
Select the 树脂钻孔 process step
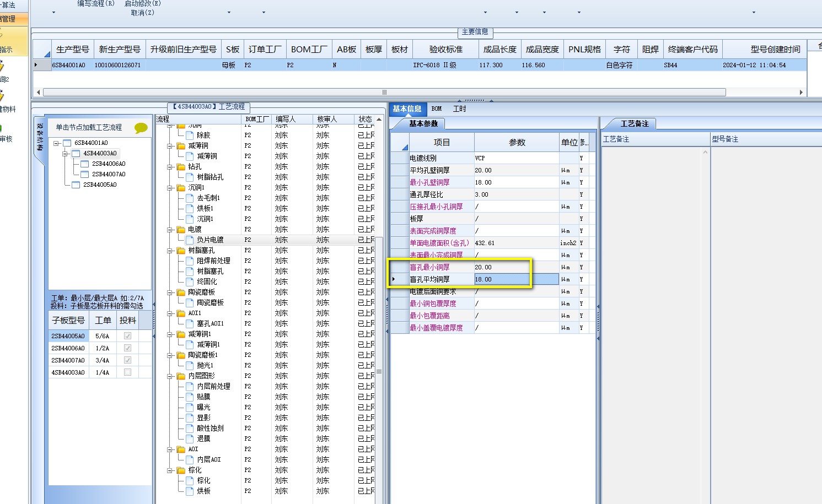click(x=210, y=177)
